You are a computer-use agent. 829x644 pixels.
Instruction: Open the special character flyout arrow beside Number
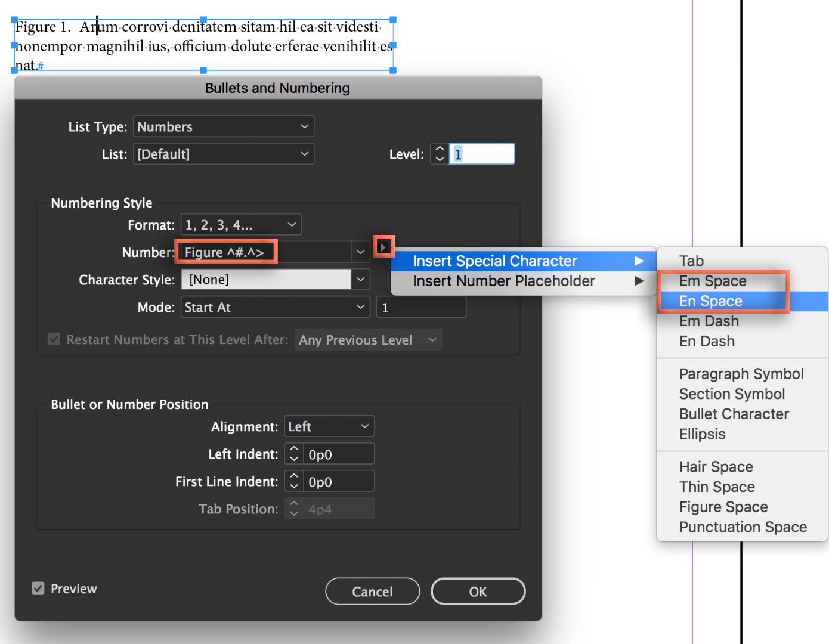click(x=383, y=247)
